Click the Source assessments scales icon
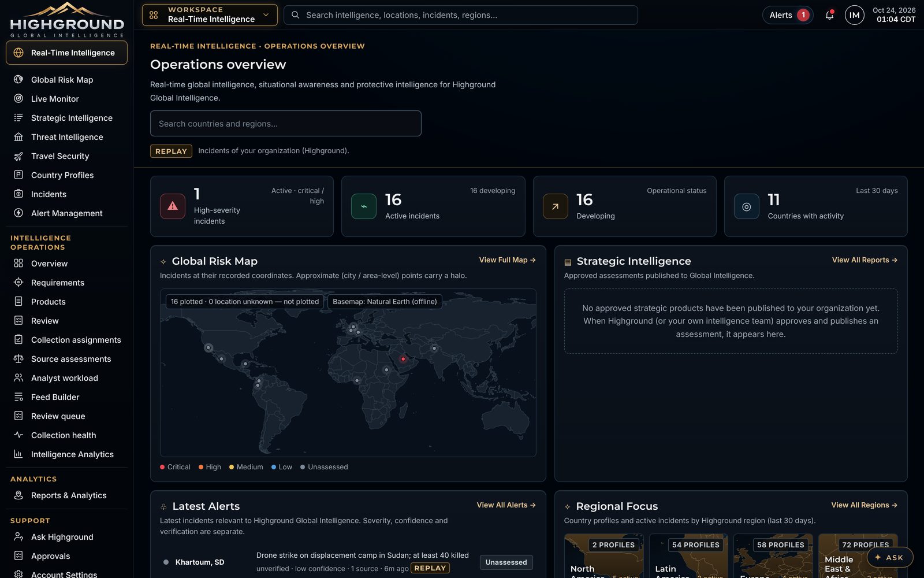The width and height of the screenshot is (924, 578). [x=18, y=359]
